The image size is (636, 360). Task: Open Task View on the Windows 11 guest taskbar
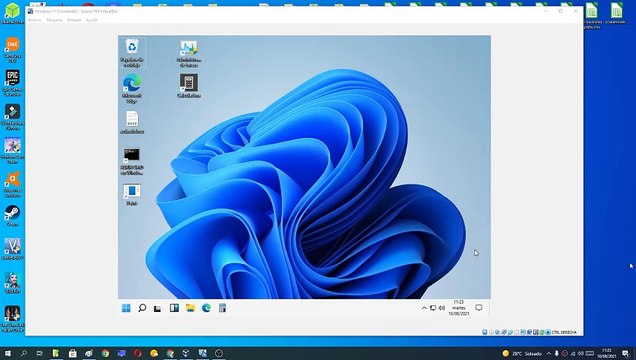(158, 309)
